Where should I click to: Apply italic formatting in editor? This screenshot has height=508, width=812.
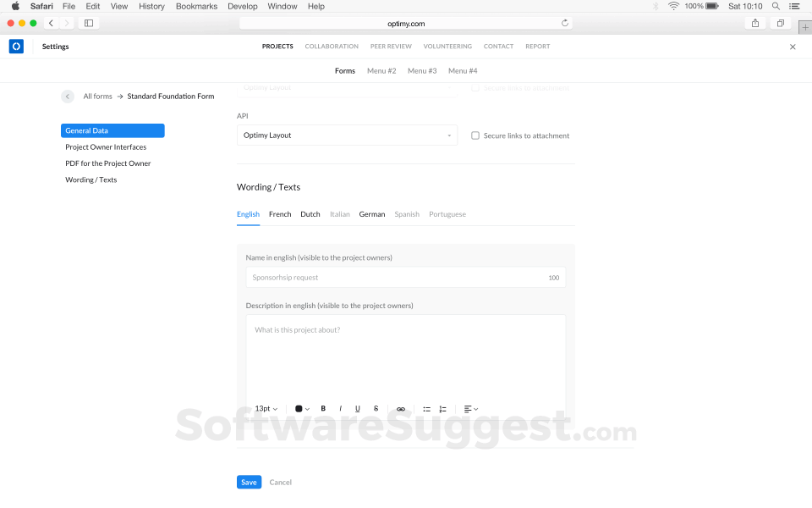coord(340,408)
